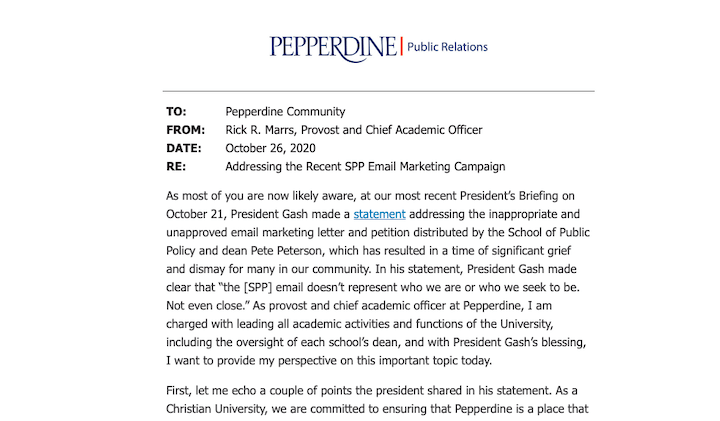
Task: Click the red vertical bar in logo
Action: point(402,46)
